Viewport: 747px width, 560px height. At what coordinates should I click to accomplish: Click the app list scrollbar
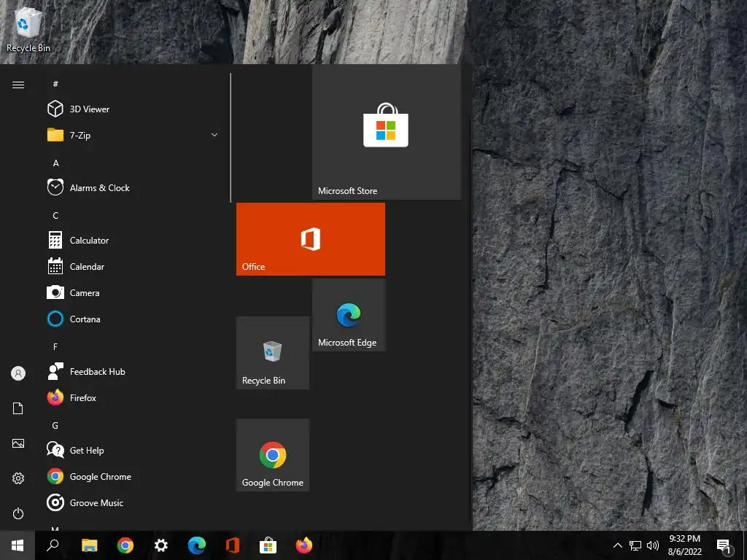click(231, 138)
